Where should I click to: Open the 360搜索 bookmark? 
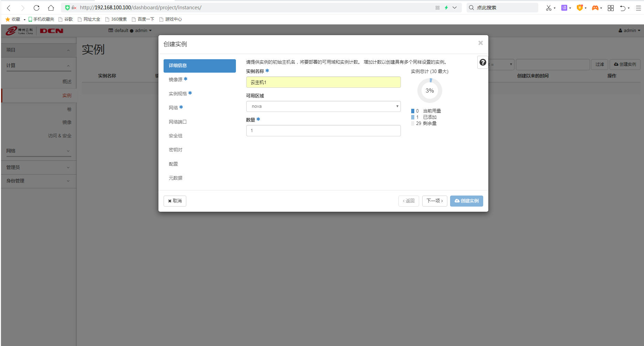116,19
